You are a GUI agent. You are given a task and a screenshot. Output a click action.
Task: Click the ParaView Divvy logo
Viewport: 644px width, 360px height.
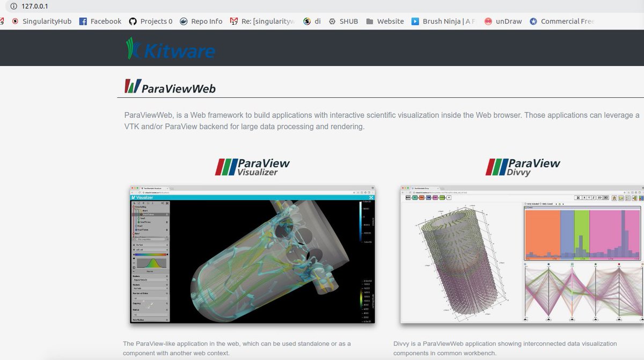(x=523, y=167)
